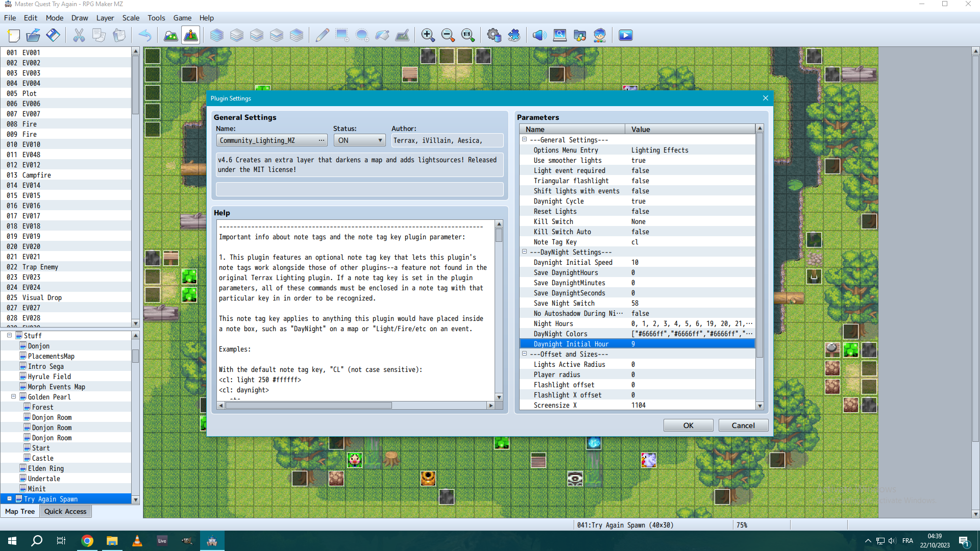Image resolution: width=980 pixels, height=551 pixels.
Task: Click the Paste clipboard icon
Action: (119, 35)
